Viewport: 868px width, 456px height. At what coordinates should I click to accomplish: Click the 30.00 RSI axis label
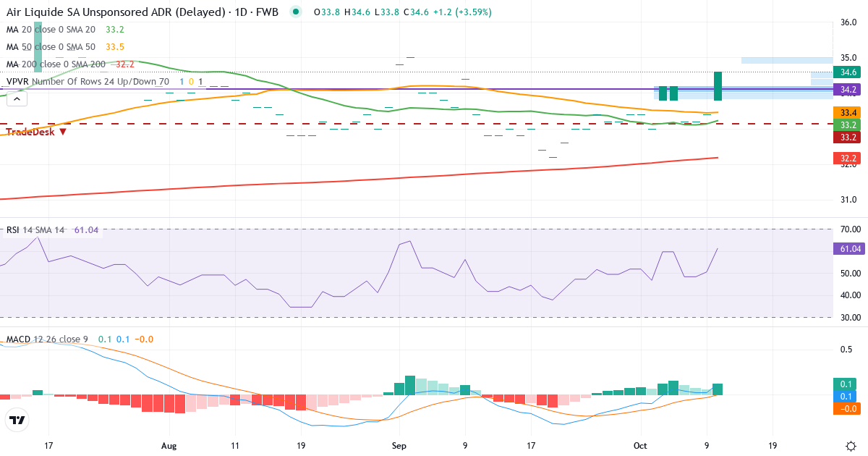(x=849, y=318)
